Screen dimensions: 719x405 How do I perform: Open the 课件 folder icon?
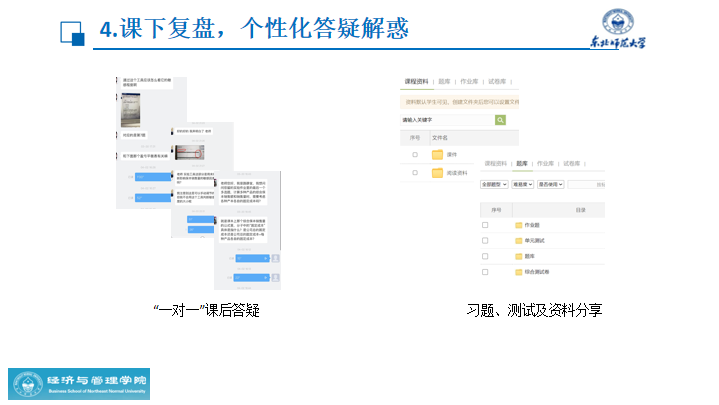(437, 155)
